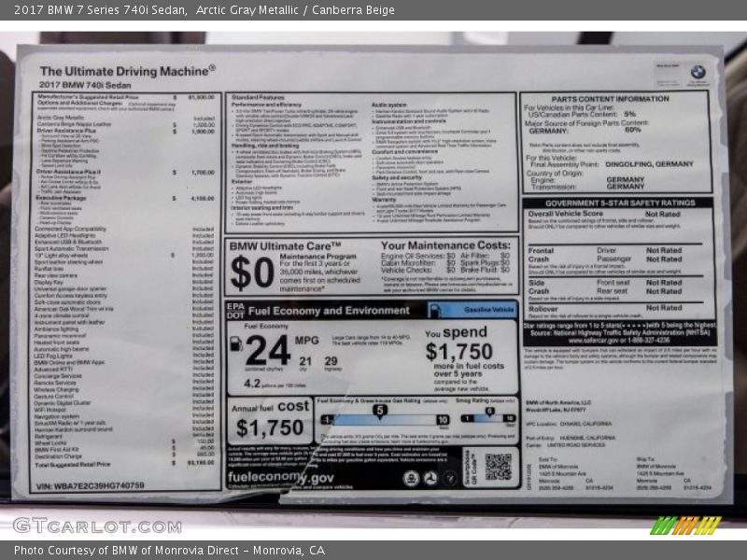Screen dimensions: 747x560
Task: Click the 'Frontal Crash' label
Action: (541, 255)
